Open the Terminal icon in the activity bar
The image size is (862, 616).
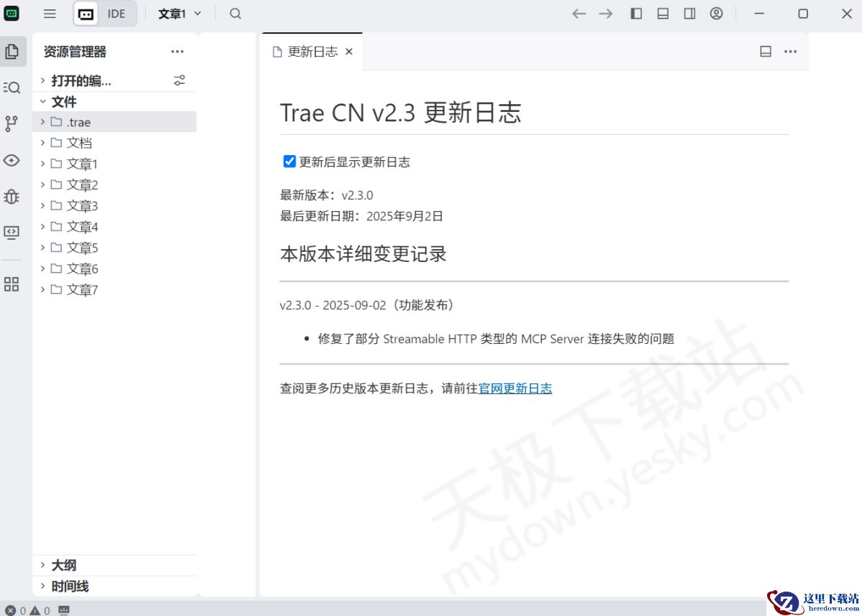click(x=11, y=232)
